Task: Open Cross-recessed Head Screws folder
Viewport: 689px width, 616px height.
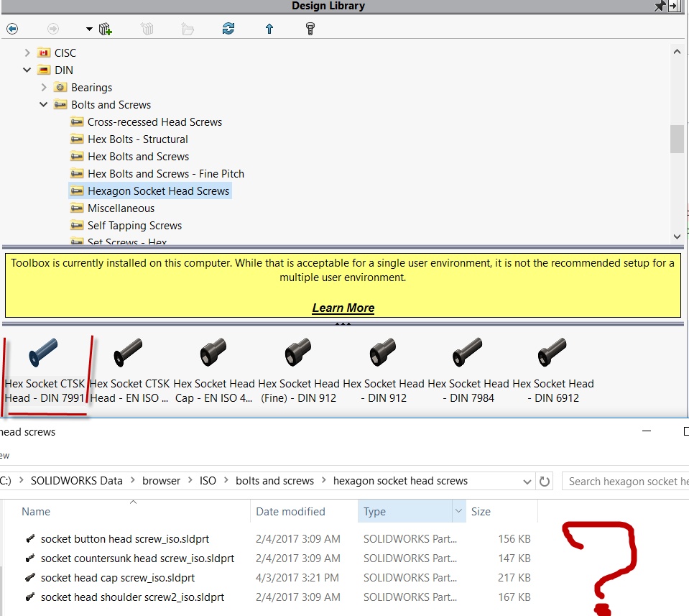Action: pos(154,121)
